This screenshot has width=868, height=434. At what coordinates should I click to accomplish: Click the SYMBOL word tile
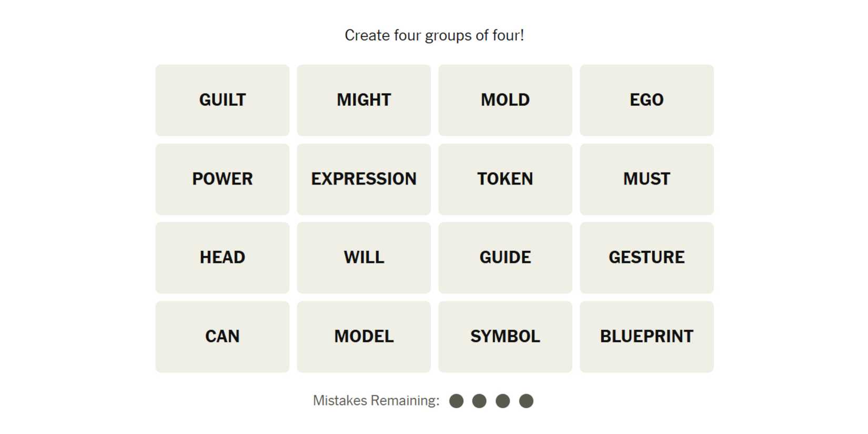(x=505, y=336)
